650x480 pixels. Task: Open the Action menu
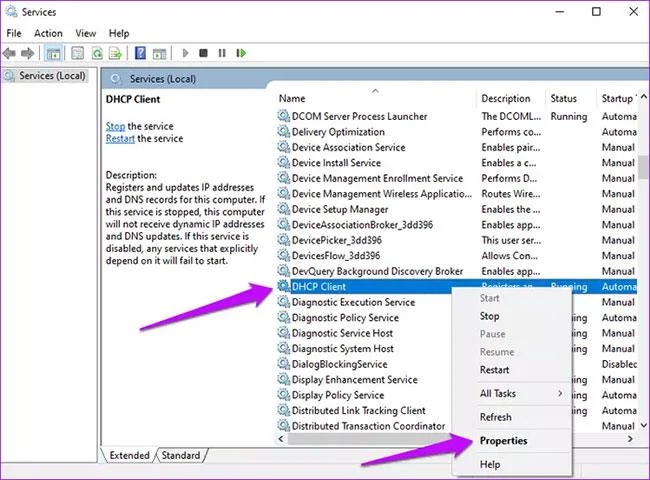48,33
